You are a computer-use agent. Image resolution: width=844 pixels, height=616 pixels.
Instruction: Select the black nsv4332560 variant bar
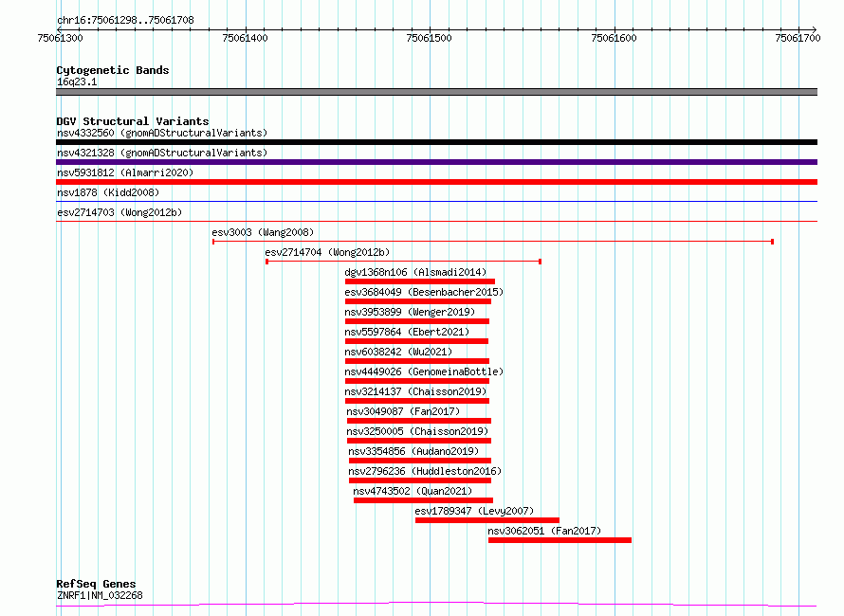click(436, 142)
